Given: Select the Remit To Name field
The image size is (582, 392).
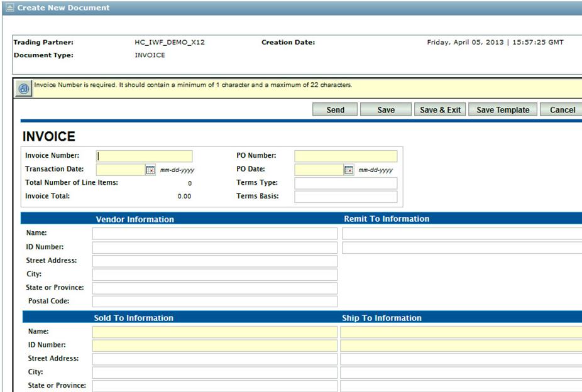Looking at the screenshot, I should [x=461, y=234].
